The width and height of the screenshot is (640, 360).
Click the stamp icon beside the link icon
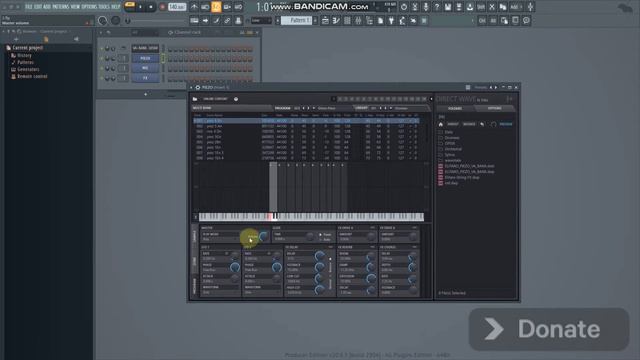[x=238, y=20]
